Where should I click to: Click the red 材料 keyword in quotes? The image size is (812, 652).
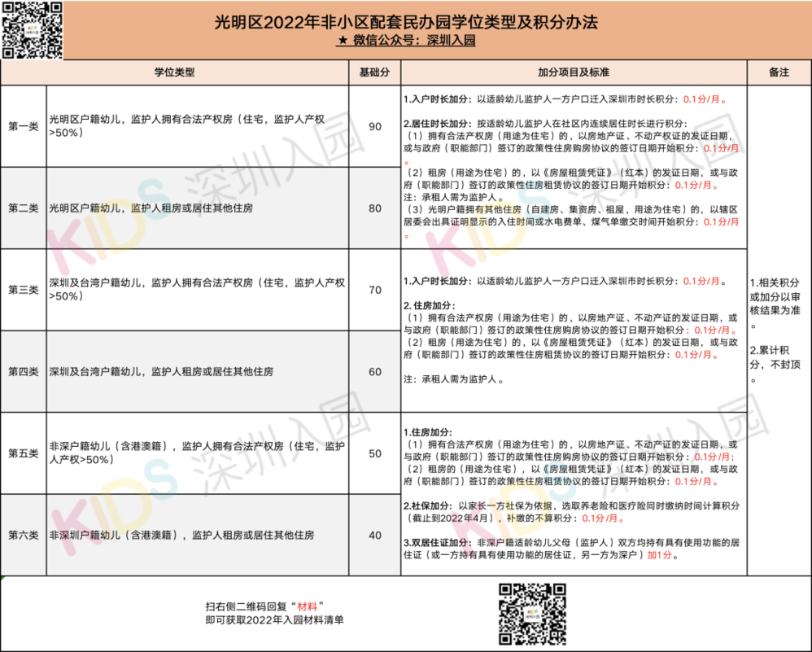(x=308, y=606)
